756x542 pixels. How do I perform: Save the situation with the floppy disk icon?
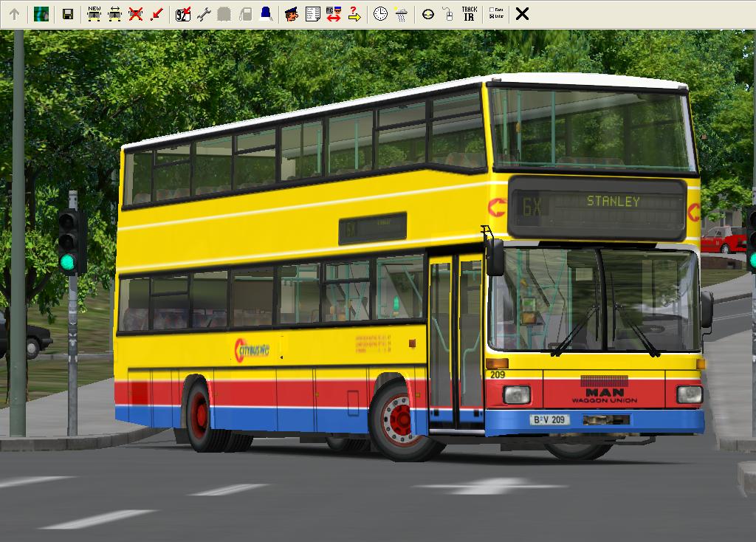coord(68,14)
